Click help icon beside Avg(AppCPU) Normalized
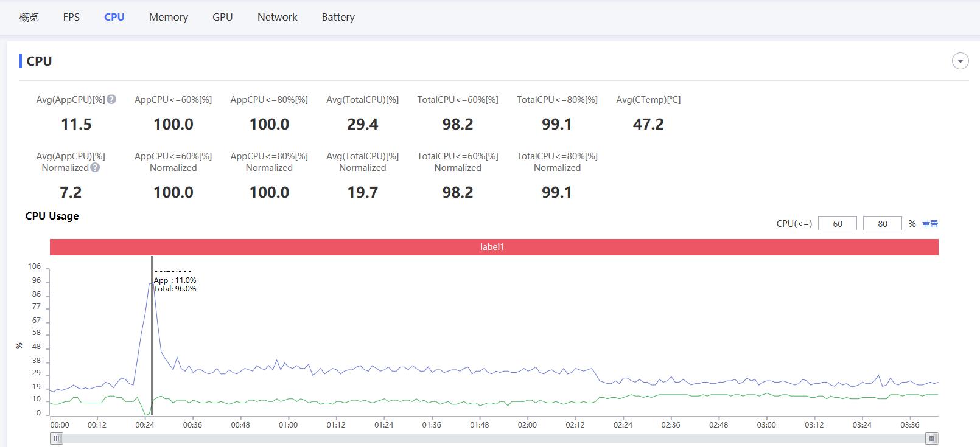Viewport: 980px width, 447px height. 95,167
